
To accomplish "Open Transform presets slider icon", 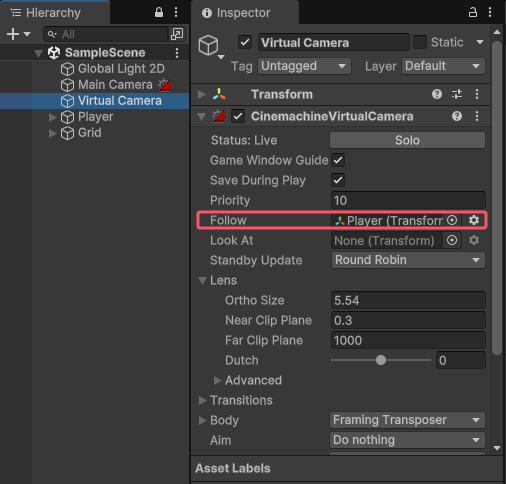I will (457, 94).
